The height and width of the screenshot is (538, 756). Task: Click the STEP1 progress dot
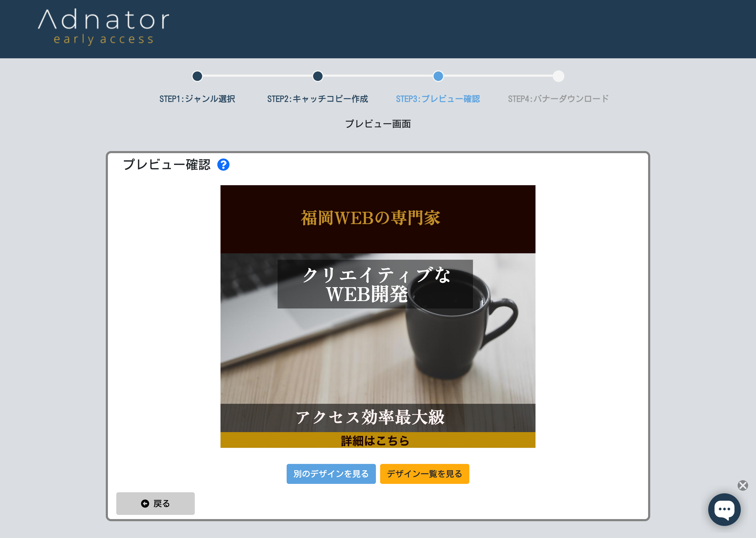tap(197, 76)
